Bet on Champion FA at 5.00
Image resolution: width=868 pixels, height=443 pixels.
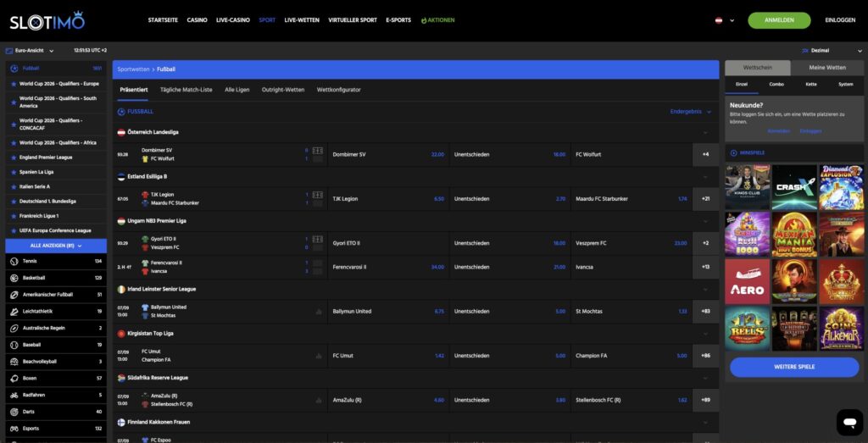point(631,356)
